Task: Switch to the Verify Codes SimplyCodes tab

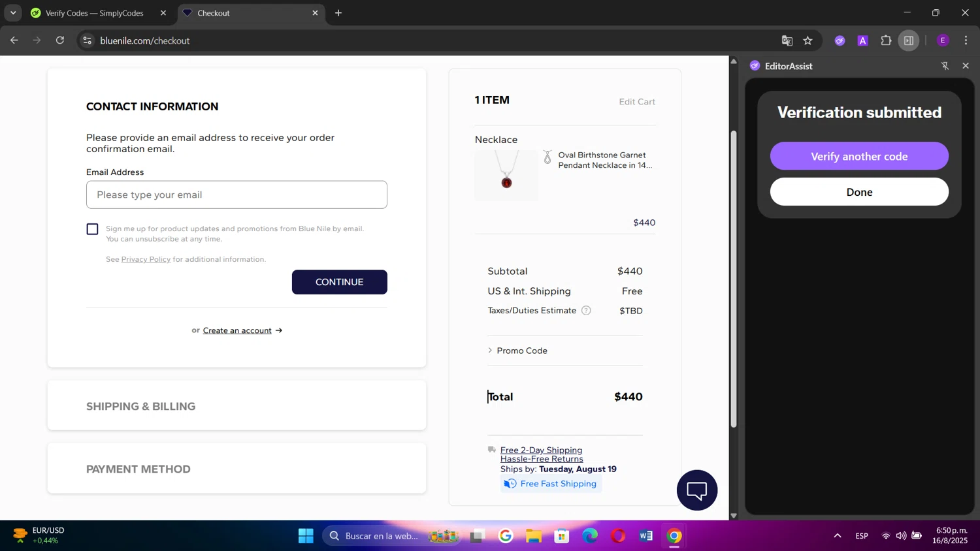Action: [x=94, y=13]
